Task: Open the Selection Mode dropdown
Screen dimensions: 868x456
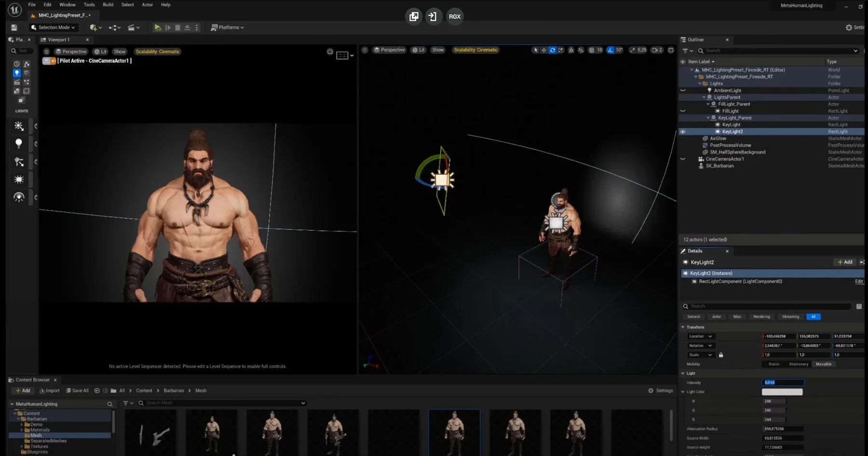Action: [53, 28]
